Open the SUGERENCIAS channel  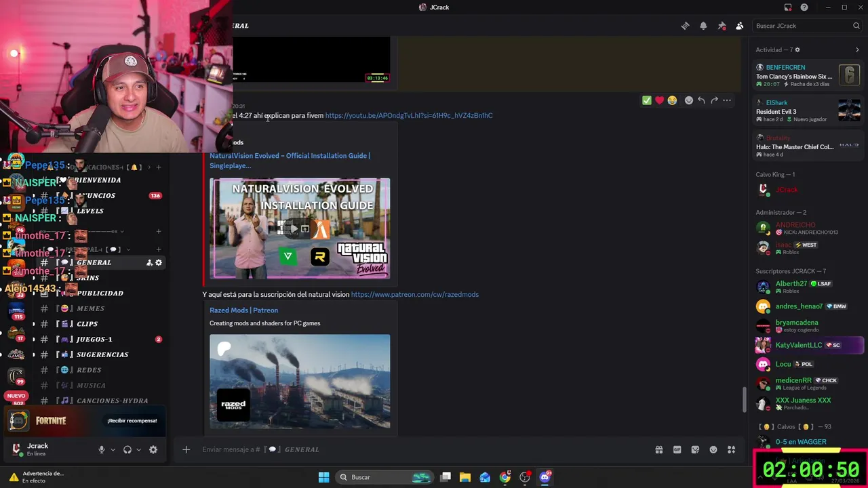click(x=102, y=354)
